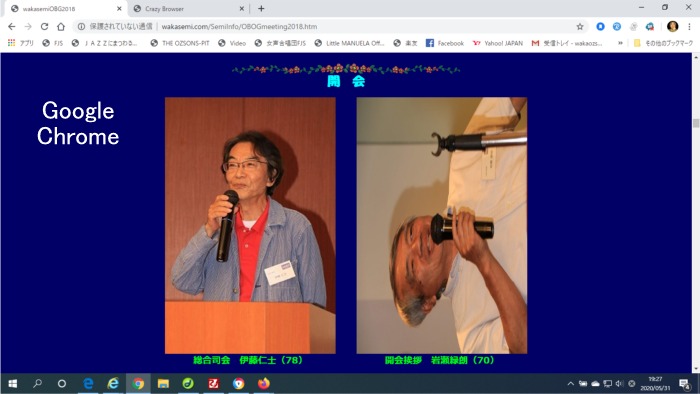Open the home page icon
The height and width of the screenshot is (394, 700).
pyautogui.click(x=61, y=27)
